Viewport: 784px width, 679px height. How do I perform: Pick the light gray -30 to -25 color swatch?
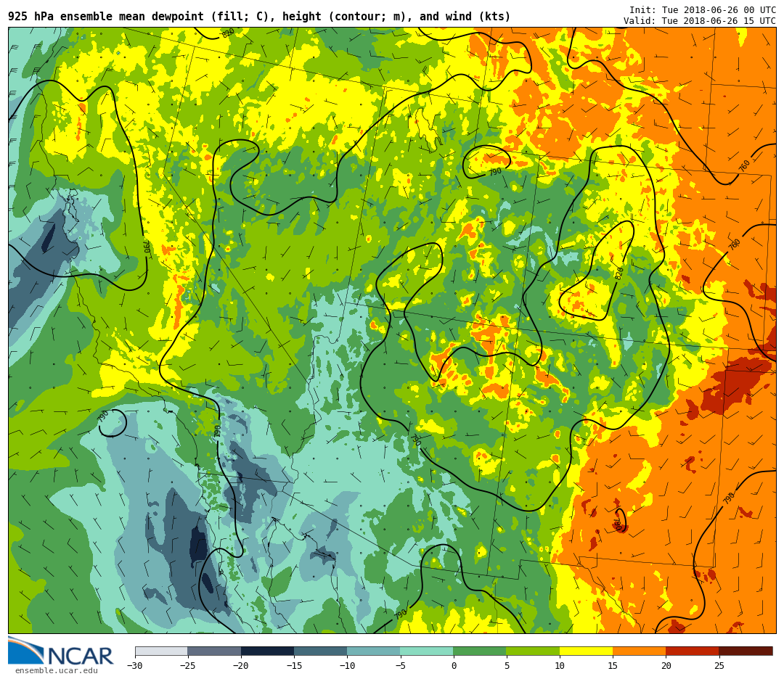(x=161, y=651)
